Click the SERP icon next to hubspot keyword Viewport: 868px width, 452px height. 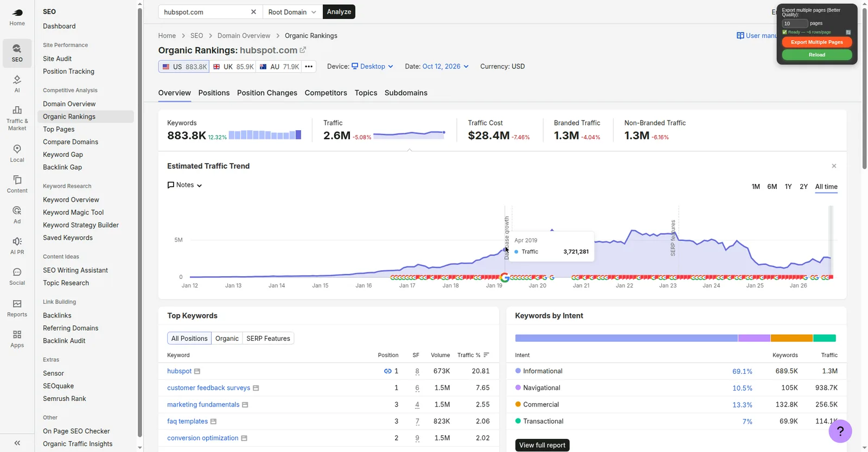click(x=197, y=371)
